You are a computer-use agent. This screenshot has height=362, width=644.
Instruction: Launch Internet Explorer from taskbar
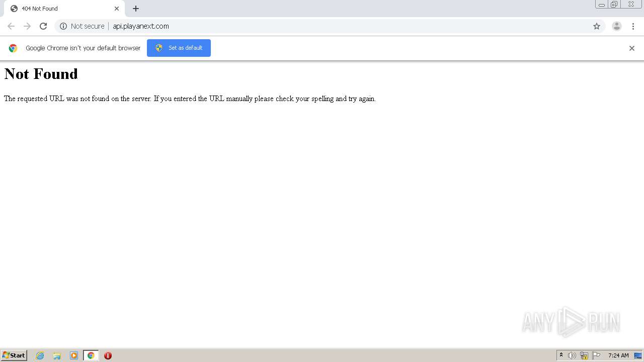[40, 355]
